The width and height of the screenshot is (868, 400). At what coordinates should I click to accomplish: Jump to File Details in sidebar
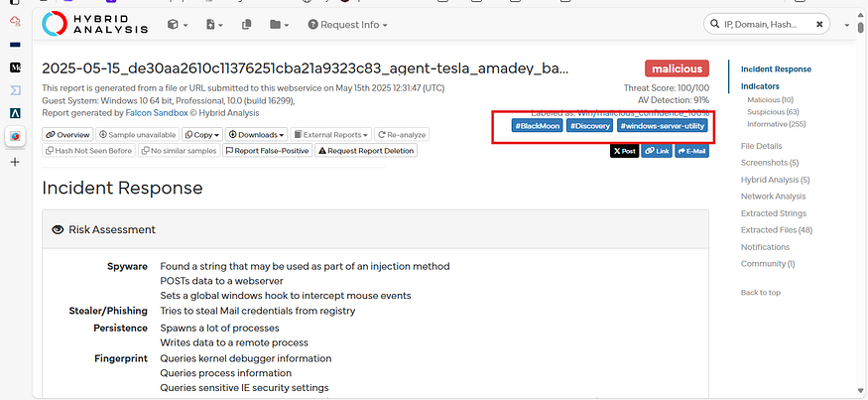coord(761,146)
